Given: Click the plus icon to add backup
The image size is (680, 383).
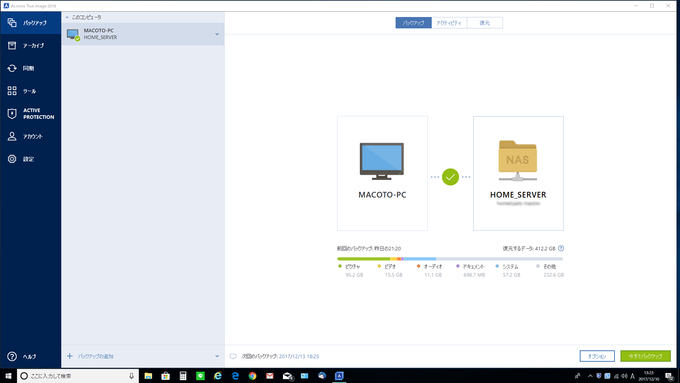Looking at the screenshot, I should (x=69, y=356).
